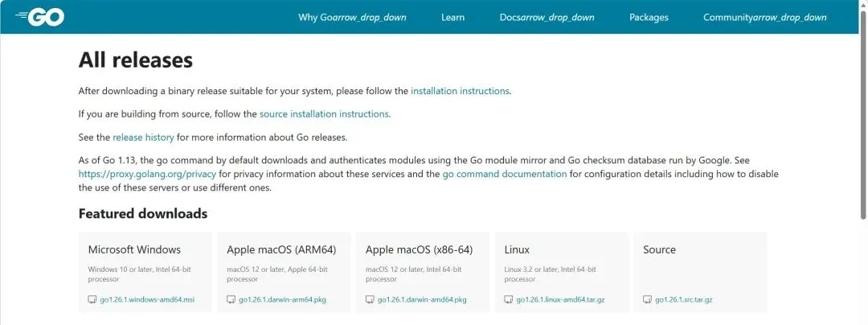Open the Packages nav item
The image size is (868, 325).
pyautogui.click(x=649, y=18)
